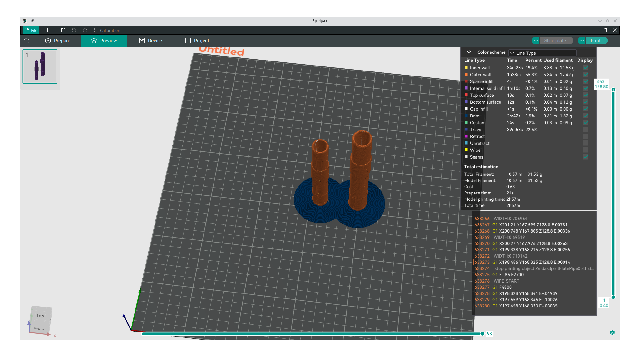
Task: Click the bottom handle of the layer slider
Action: click(613, 297)
